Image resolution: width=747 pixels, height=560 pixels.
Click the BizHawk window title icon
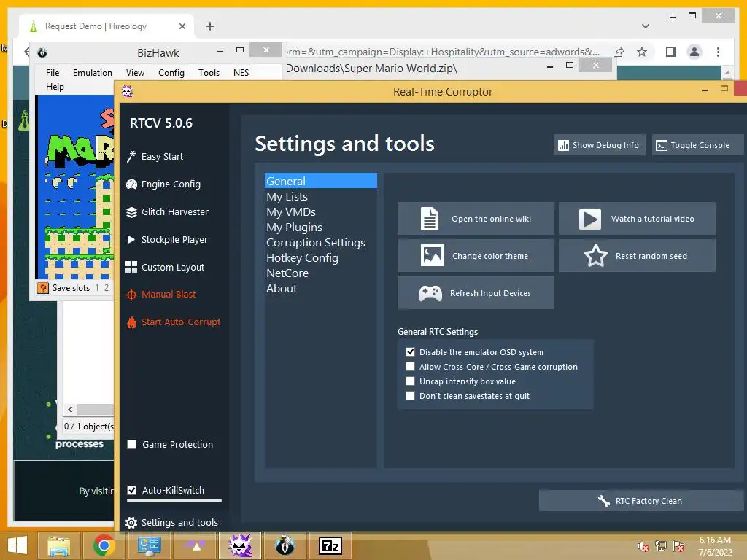(x=42, y=52)
